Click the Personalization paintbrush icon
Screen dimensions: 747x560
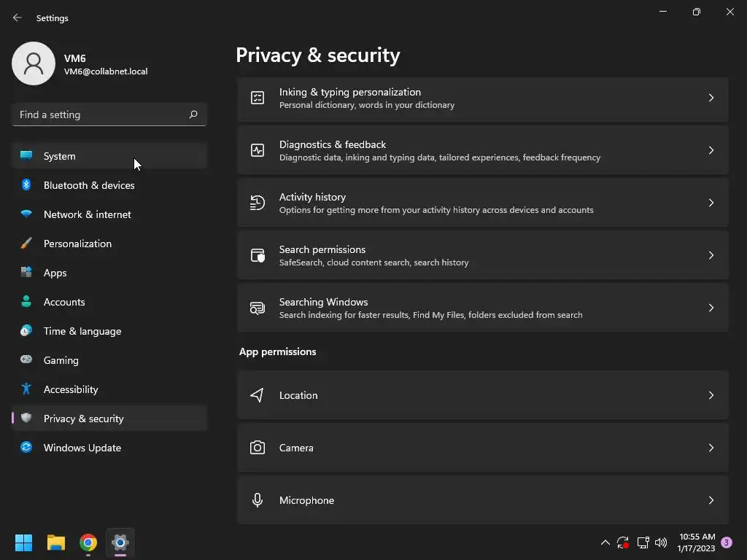26,244
